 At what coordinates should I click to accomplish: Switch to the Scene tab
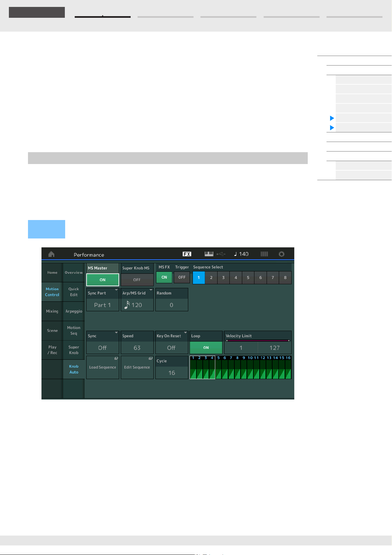click(x=52, y=331)
